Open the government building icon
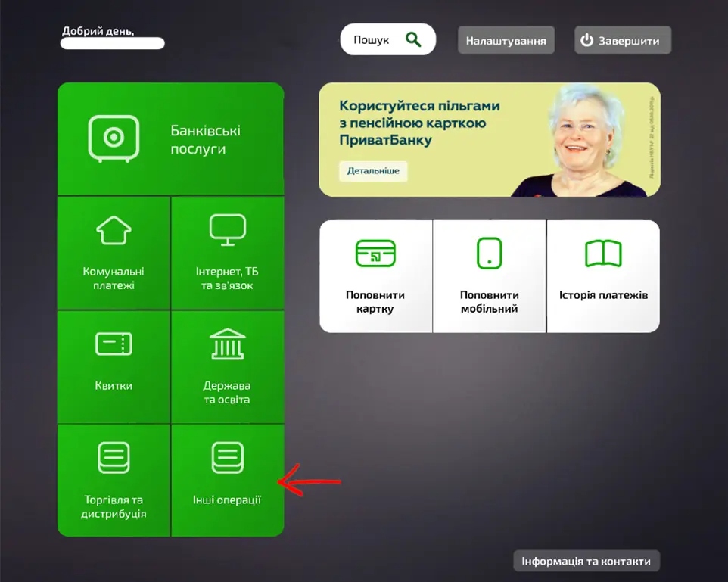Viewport: 728px width, 582px height. [228, 344]
